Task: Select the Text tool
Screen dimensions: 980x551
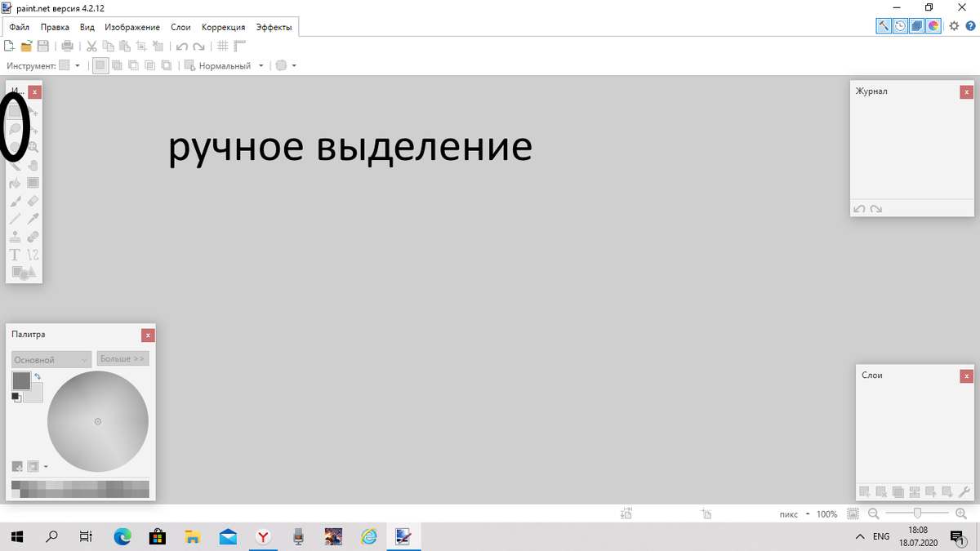Action: [x=14, y=255]
